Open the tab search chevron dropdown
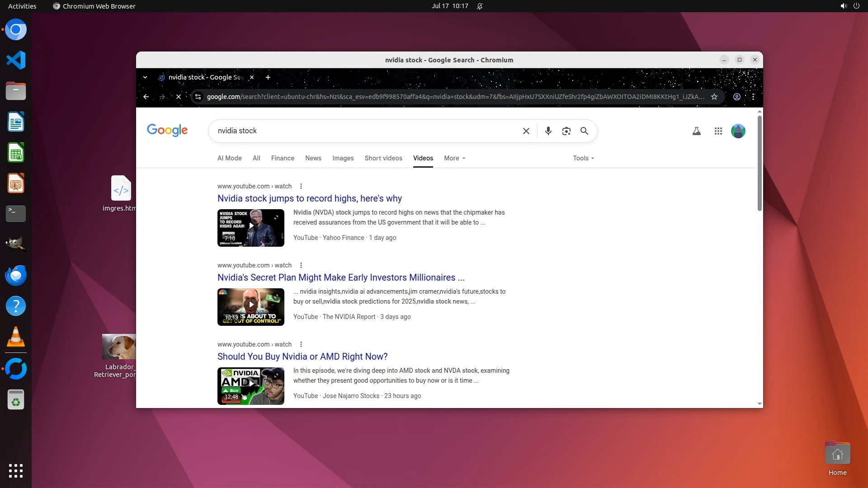The image size is (868, 488). coord(145,77)
